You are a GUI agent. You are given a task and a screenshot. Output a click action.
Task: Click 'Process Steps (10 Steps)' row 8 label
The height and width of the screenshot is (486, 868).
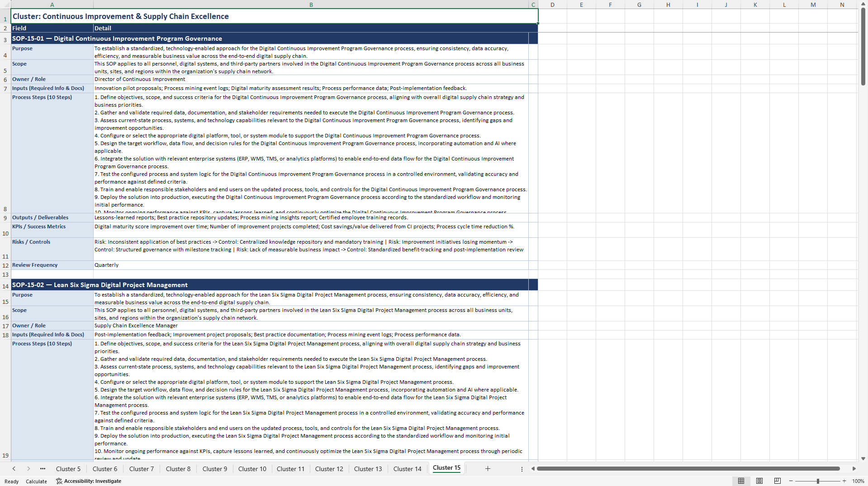click(x=52, y=153)
